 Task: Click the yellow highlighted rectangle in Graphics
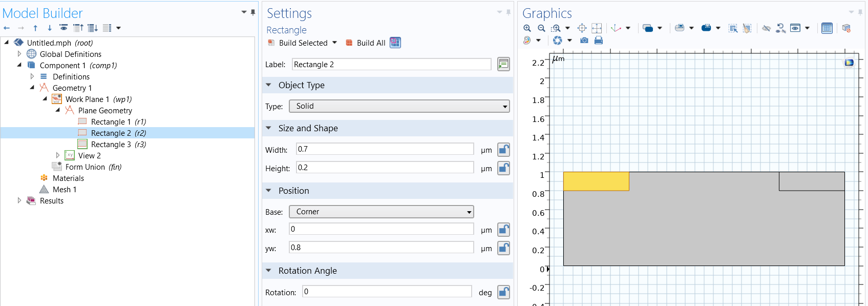coord(596,181)
